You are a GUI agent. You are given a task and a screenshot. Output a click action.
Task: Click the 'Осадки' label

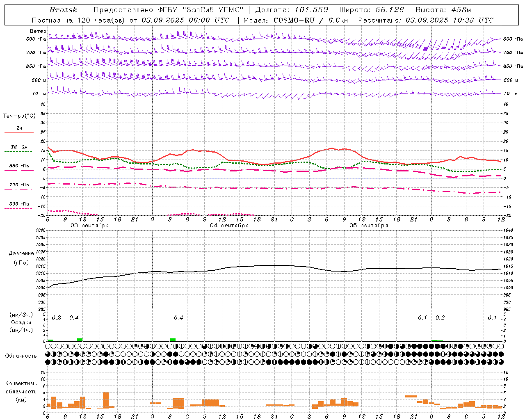pos(21,322)
